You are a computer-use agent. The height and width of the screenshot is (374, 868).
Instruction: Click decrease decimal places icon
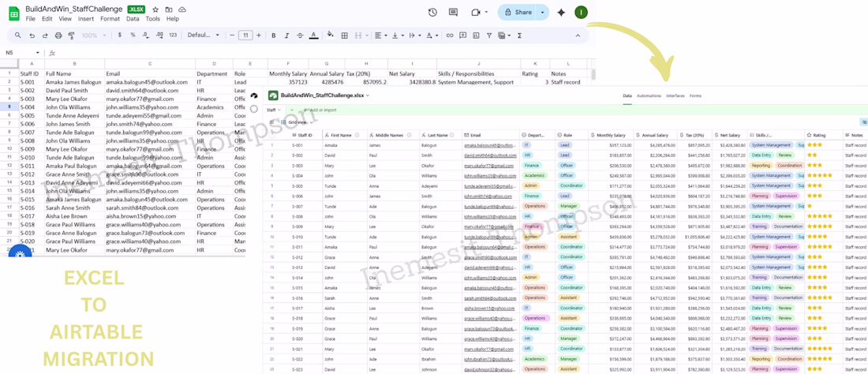146,36
